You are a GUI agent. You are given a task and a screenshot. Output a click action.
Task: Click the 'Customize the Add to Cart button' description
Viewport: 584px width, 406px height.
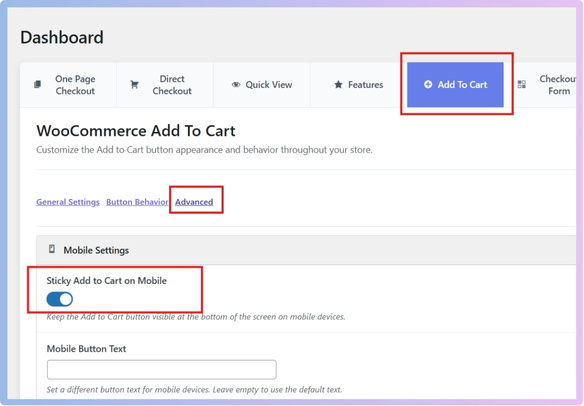204,150
